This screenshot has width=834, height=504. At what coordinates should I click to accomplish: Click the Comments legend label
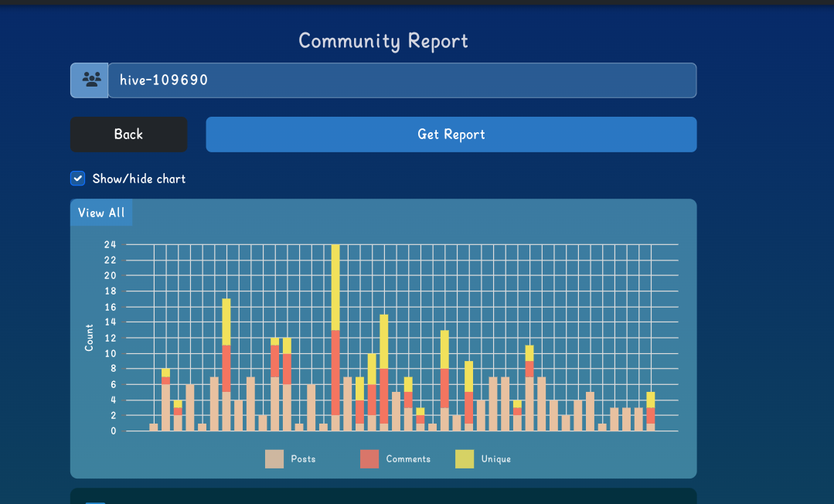coord(408,458)
